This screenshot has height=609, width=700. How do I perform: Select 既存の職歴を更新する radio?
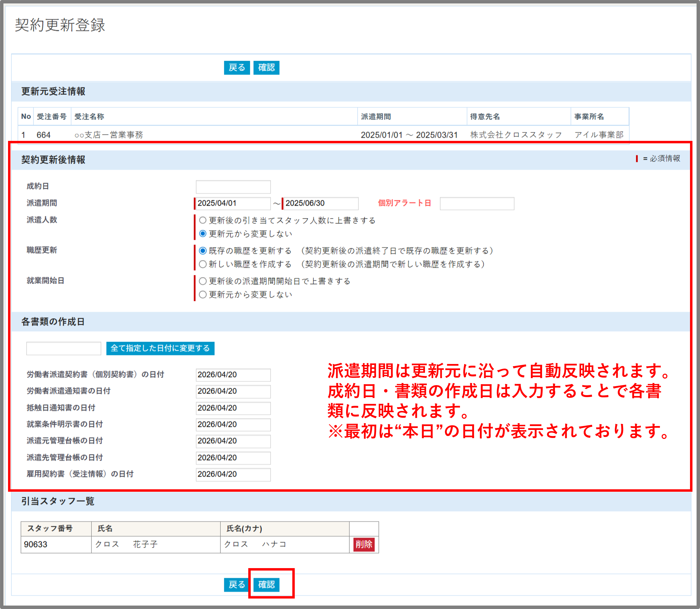click(x=203, y=251)
